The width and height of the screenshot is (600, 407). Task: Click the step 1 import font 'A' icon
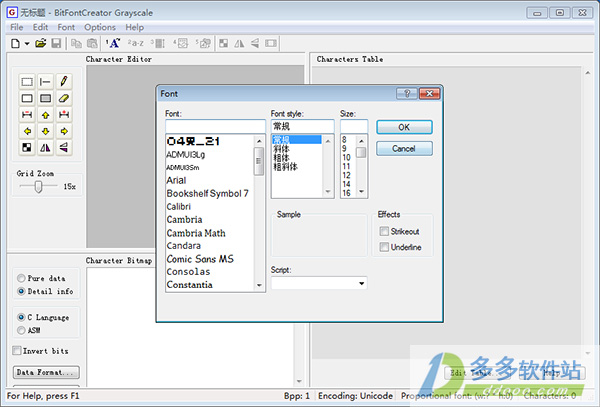click(113, 44)
